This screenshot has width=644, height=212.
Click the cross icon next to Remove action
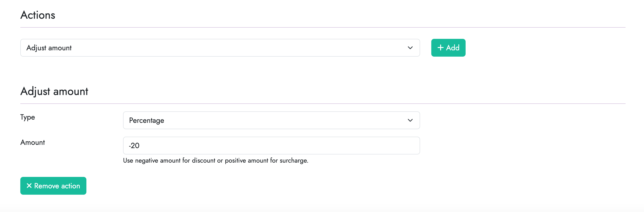(29, 186)
